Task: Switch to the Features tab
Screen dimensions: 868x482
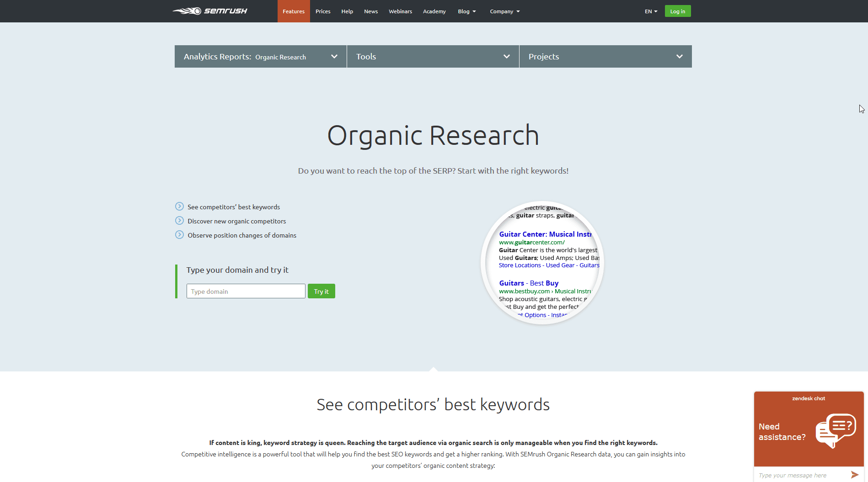Action: tap(293, 11)
